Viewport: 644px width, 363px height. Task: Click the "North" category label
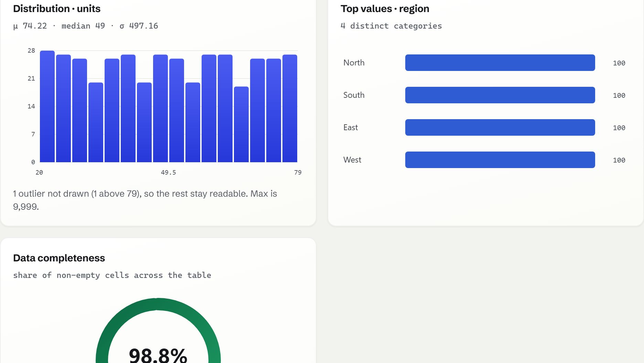pos(354,63)
